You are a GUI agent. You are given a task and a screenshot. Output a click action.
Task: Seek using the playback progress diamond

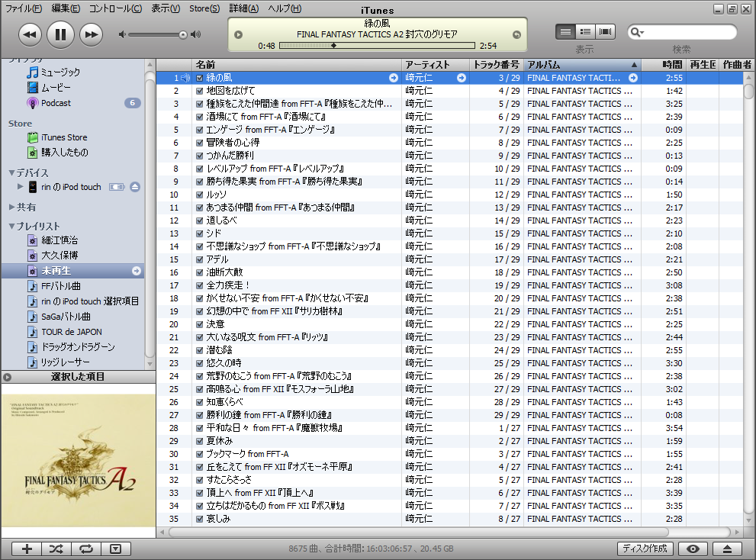pos(333,46)
